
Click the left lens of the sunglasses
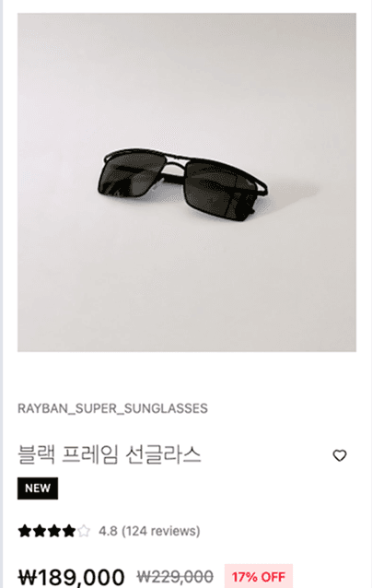click(x=129, y=174)
